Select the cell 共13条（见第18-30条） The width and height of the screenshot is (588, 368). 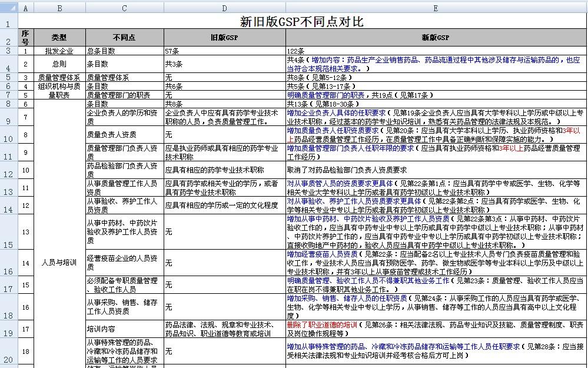point(436,104)
